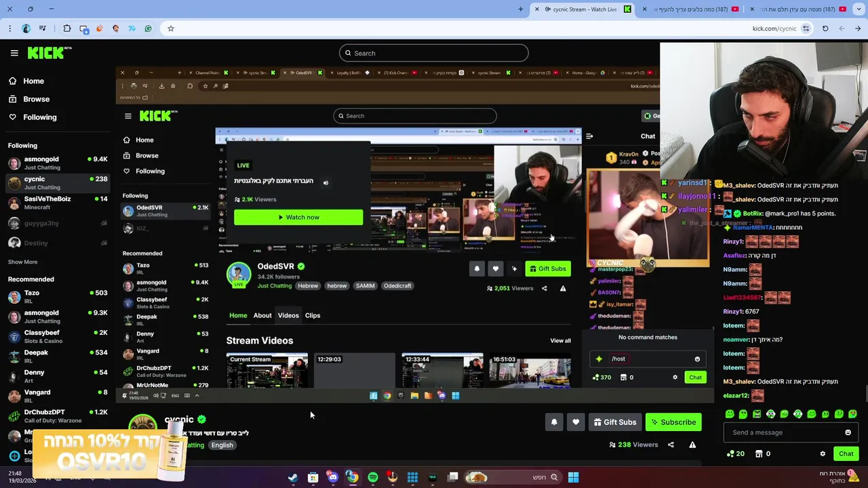The image size is (868, 488).
Task: Open offline Destiny channel in Following list
Action: (x=58, y=243)
